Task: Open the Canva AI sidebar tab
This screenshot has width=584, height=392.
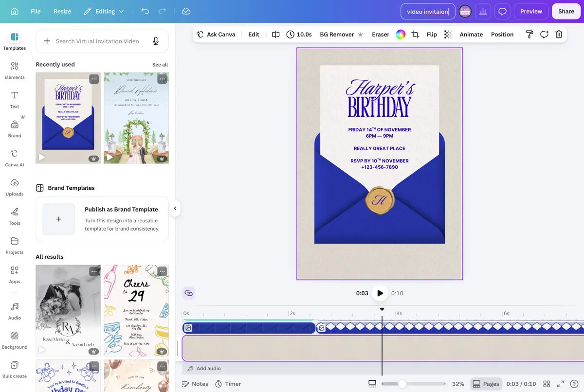Action: point(15,158)
